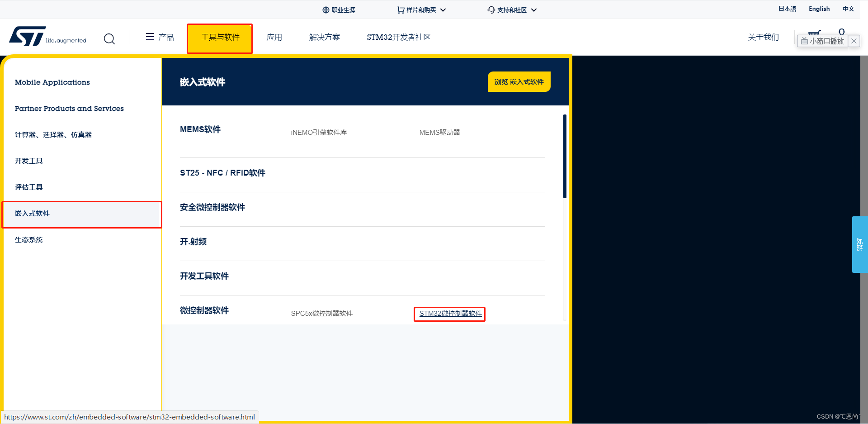Image resolution: width=868 pixels, height=424 pixels.
Task: Click the submenu vertical scrollbar
Action: coord(565,156)
